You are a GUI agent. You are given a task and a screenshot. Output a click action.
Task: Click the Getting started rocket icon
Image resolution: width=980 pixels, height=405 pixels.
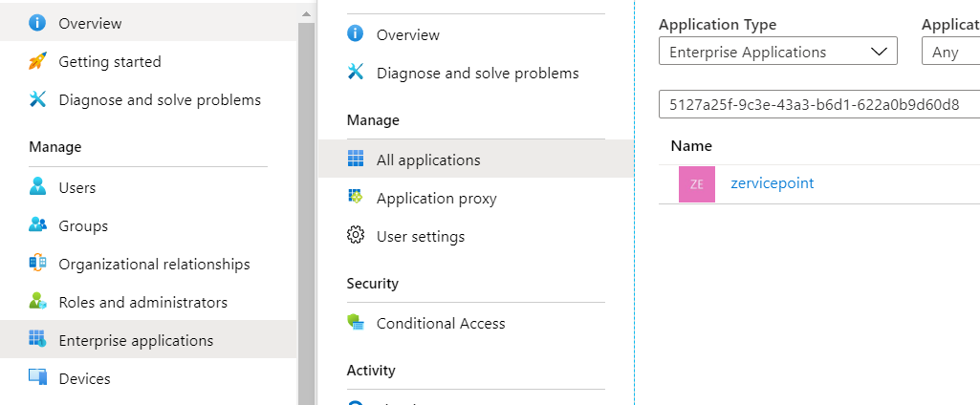pyautogui.click(x=38, y=62)
